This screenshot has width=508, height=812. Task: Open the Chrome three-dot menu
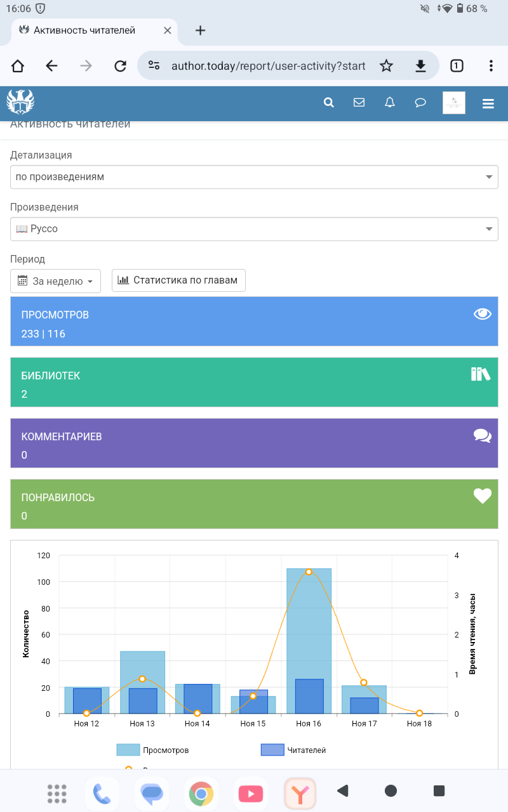click(491, 66)
